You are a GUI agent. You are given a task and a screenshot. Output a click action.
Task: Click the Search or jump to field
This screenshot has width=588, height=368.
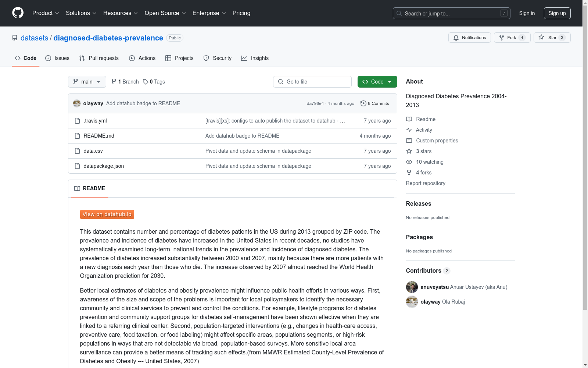452,13
